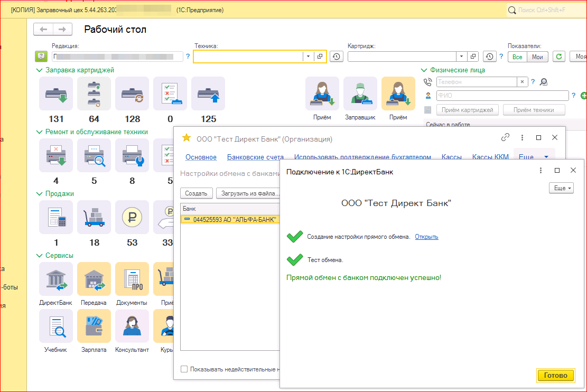This screenshot has height=392, width=587.
Task: Collapse the Продажи section
Action: coord(39,193)
